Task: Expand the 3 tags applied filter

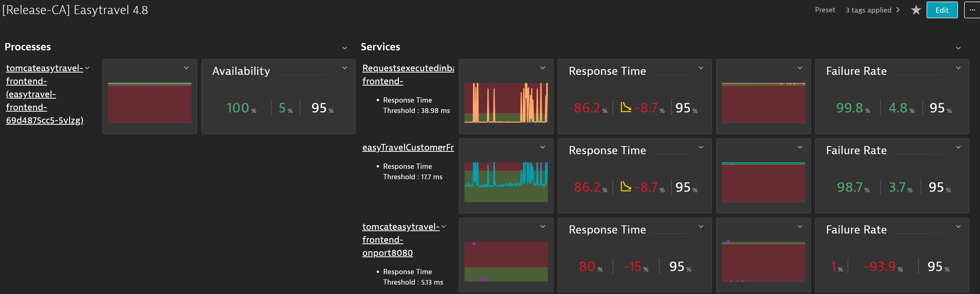Action: click(x=872, y=10)
